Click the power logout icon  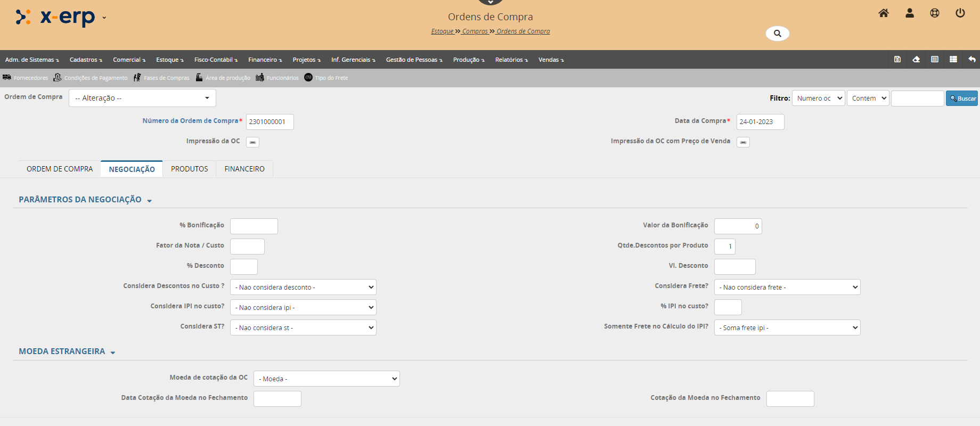pyautogui.click(x=960, y=13)
